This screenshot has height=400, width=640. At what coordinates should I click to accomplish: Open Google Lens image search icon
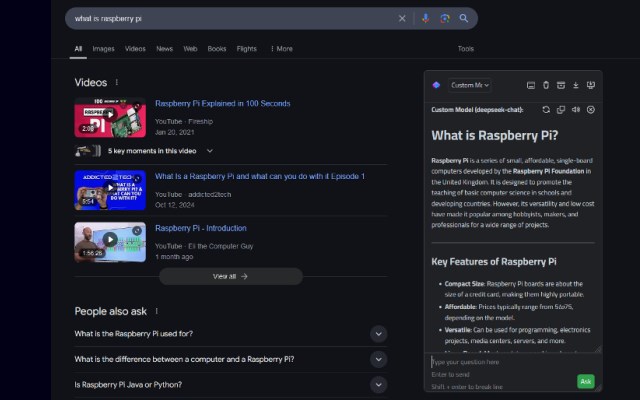445,18
